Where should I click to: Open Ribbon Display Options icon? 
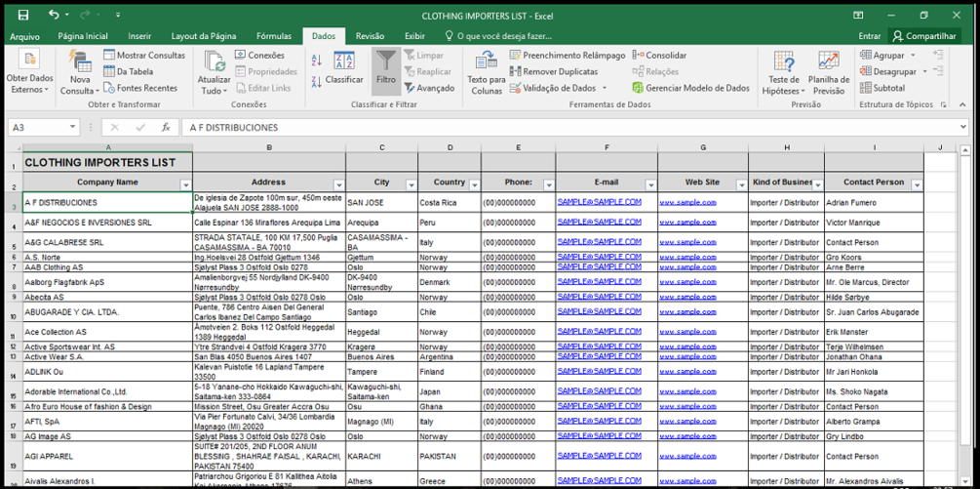click(859, 15)
